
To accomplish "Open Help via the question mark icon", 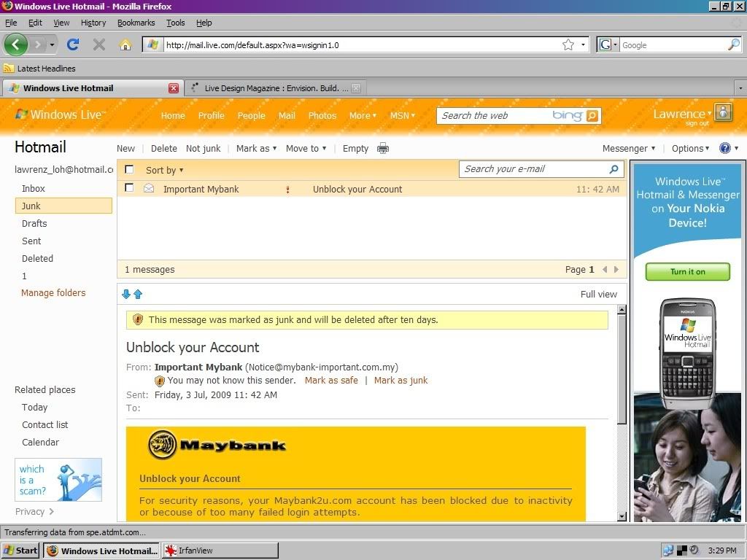I will [x=724, y=148].
